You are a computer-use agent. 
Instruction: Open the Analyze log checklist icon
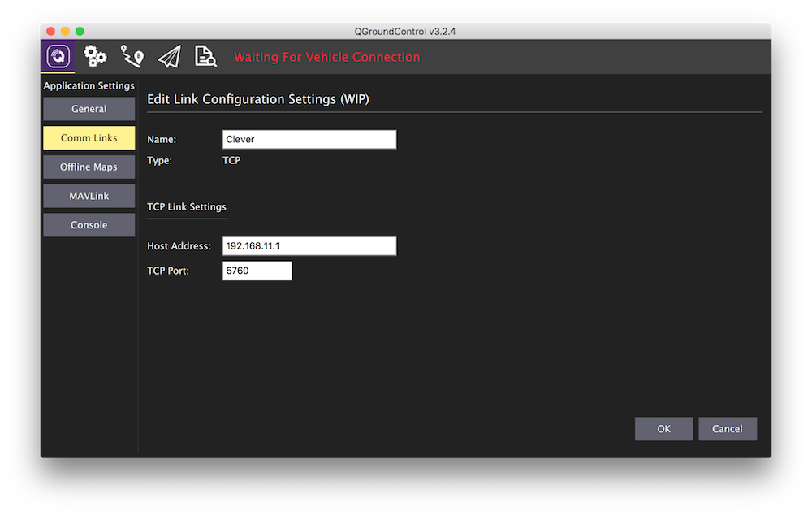tap(205, 56)
